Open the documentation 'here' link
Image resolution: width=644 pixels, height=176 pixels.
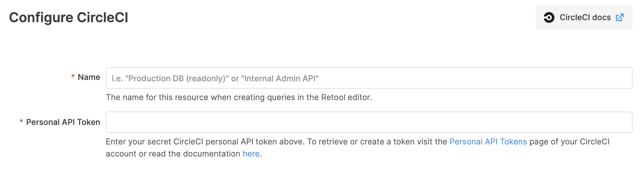(251, 154)
